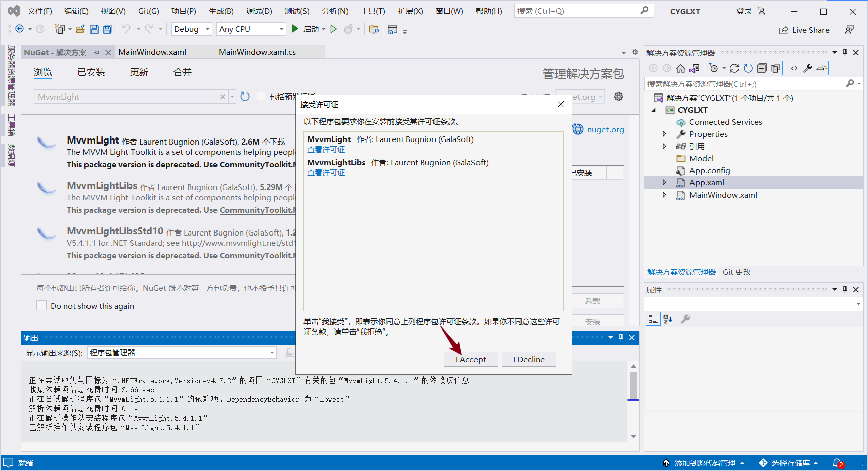This screenshot has width=868, height=471.
Task: Click alphabetical sort icon in Properties panel
Action: (668, 319)
